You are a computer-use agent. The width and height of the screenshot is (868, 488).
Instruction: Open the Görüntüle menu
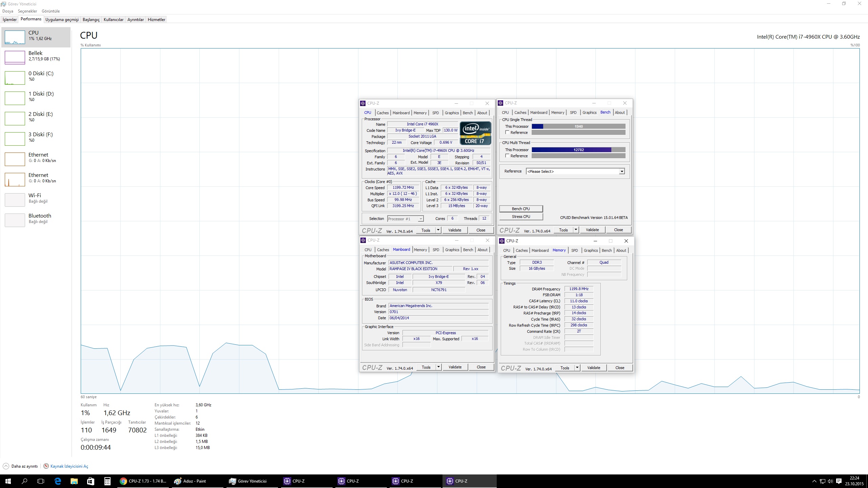click(51, 11)
